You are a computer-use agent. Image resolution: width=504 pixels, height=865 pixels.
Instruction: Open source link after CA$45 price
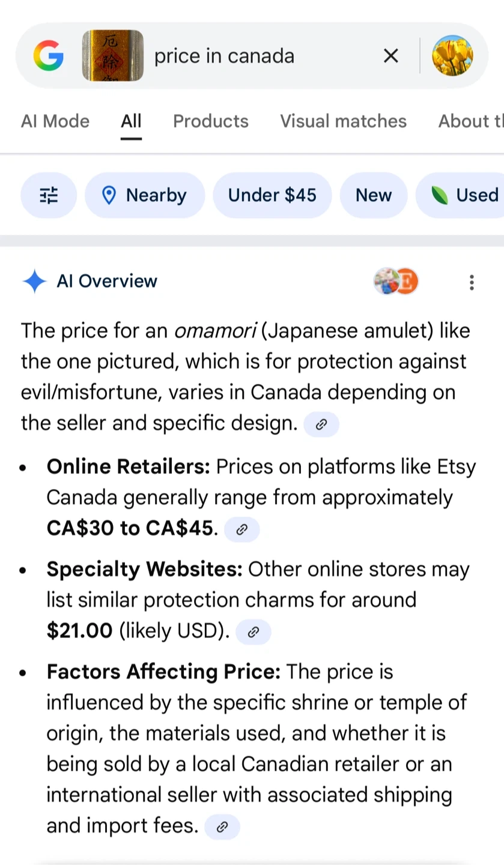[x=242, y=529]
